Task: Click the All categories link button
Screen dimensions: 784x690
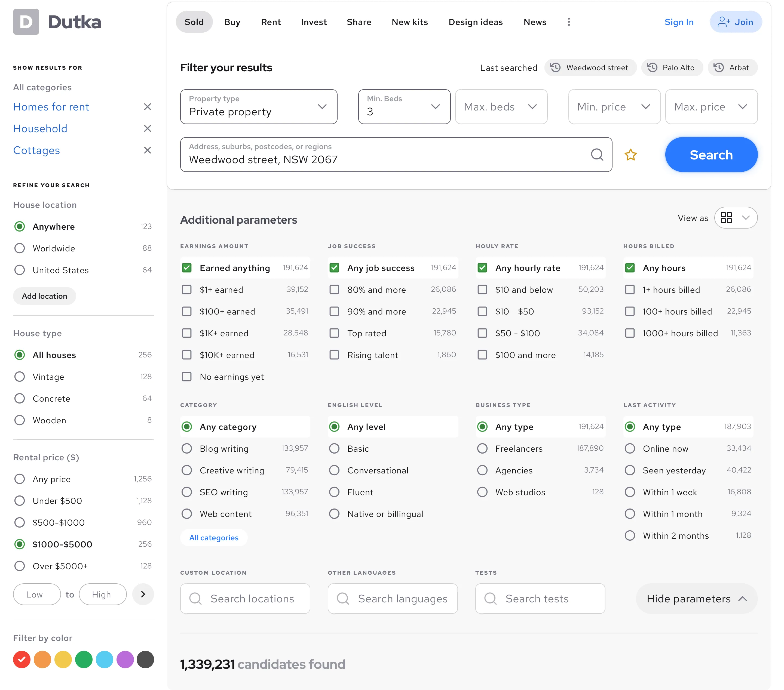Action: [x=214, y=537]
